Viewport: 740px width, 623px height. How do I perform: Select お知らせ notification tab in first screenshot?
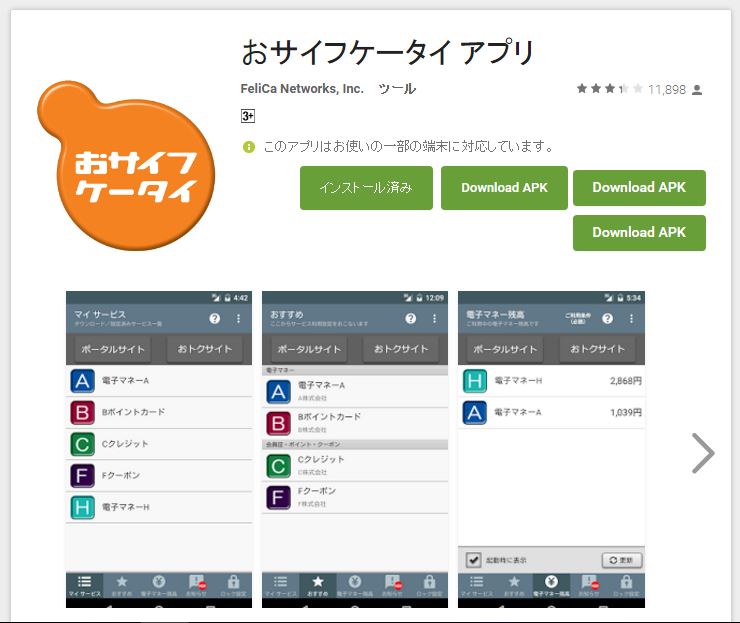196,585
